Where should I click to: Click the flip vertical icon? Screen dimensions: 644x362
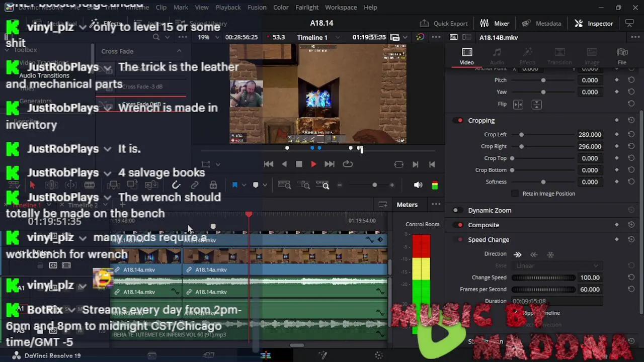(x=537, y=104)
